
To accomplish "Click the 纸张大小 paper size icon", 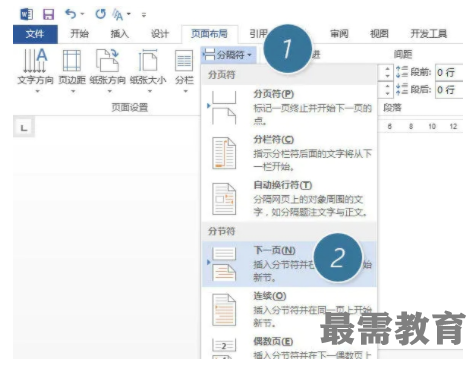I will pos(148,60).
